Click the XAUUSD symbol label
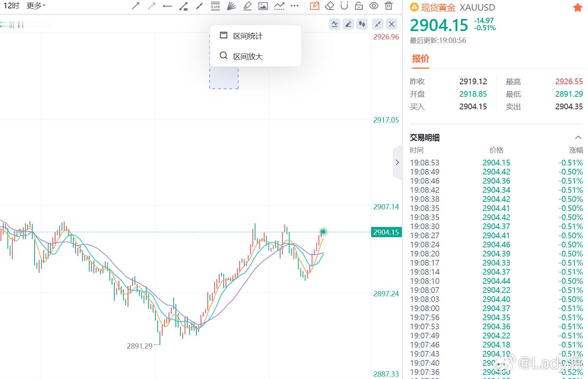The height and width of the screenshot is (379, 588). pos(477,8)
